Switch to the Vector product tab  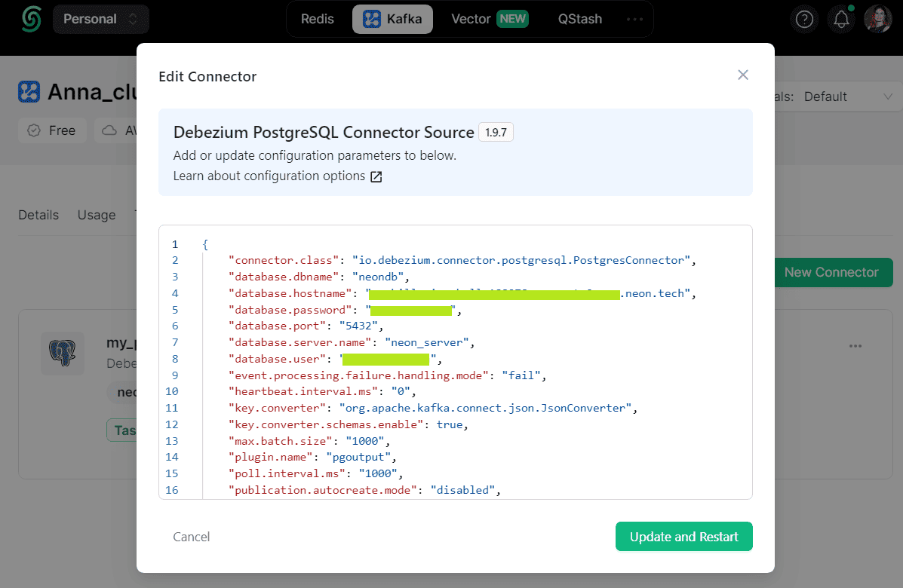coord(489,19)
